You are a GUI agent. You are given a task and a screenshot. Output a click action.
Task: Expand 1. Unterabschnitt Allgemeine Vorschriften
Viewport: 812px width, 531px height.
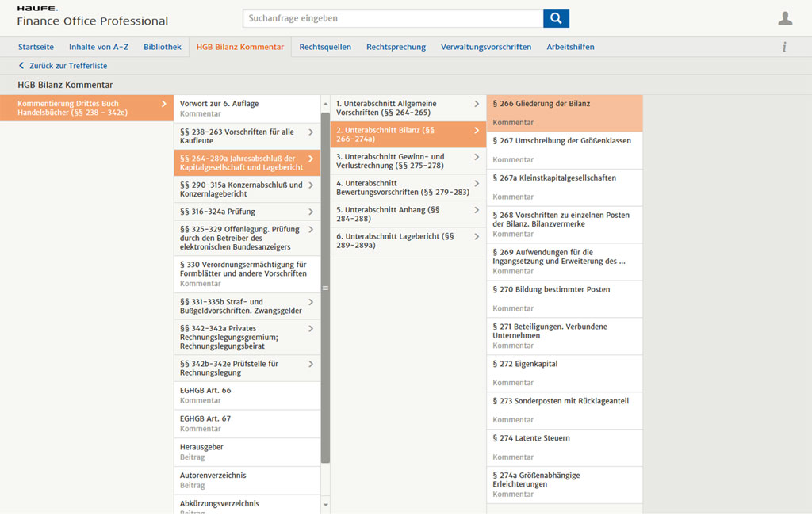(x=408, y=108)
